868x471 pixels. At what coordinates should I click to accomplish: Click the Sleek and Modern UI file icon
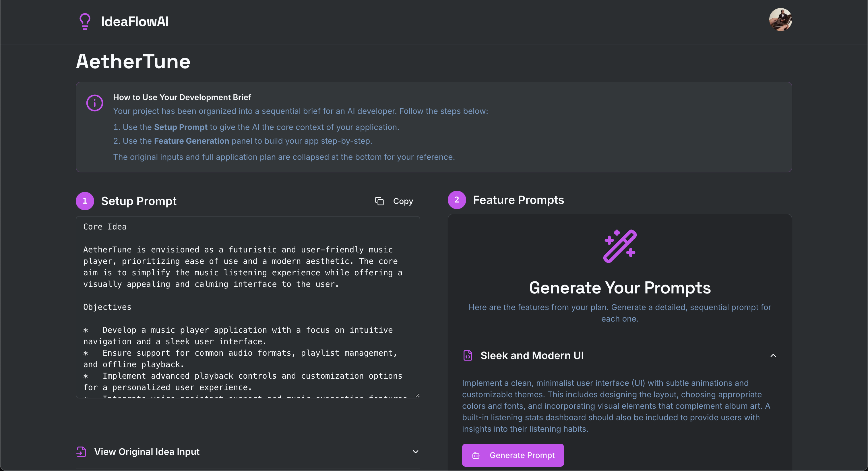tap(468, 355)
